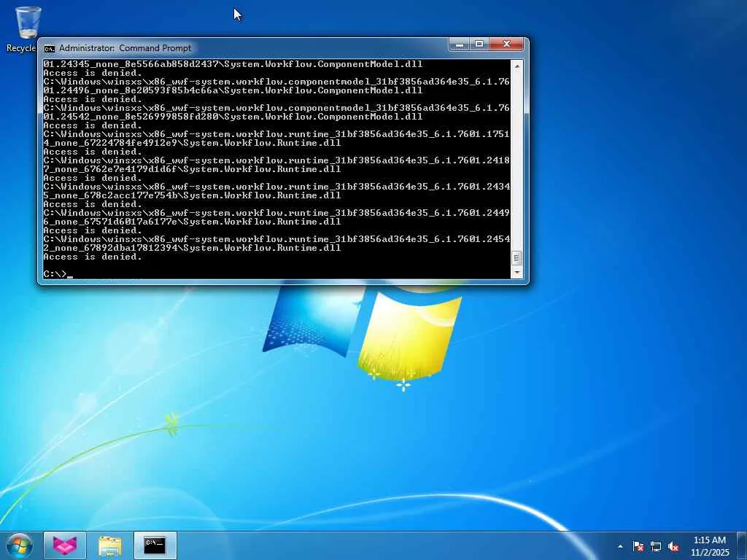Click the 01.24496_none System.Workflow.ComponentModel.dll line
This screenshot has height=560, width=747.
[x=233, y=90]
